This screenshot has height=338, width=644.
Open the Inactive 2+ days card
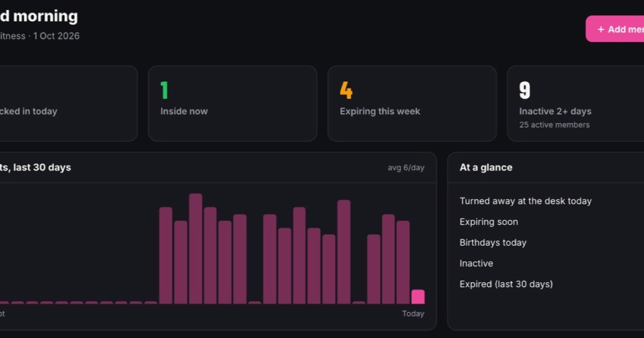(575, 104)
